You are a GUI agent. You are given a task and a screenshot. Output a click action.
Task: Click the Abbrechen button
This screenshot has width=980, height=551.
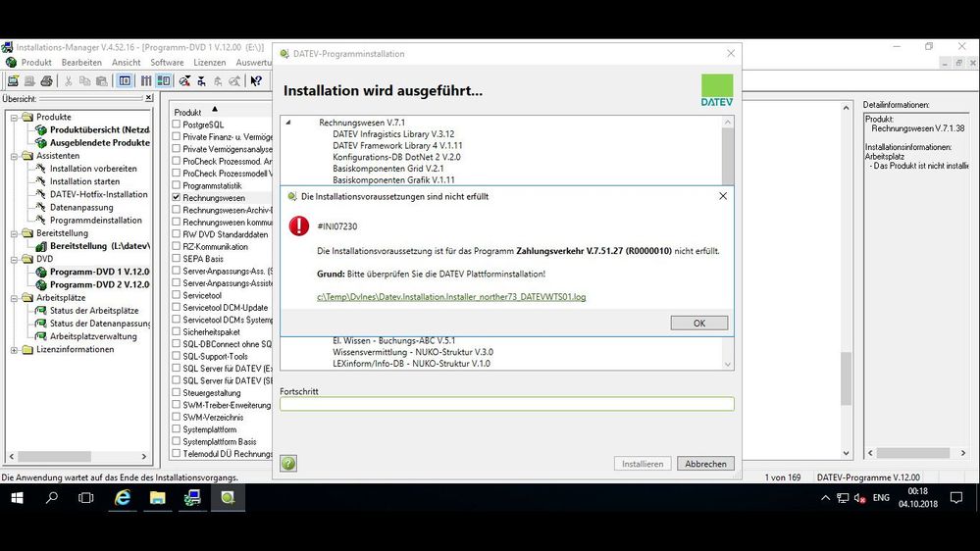(705, 464)
